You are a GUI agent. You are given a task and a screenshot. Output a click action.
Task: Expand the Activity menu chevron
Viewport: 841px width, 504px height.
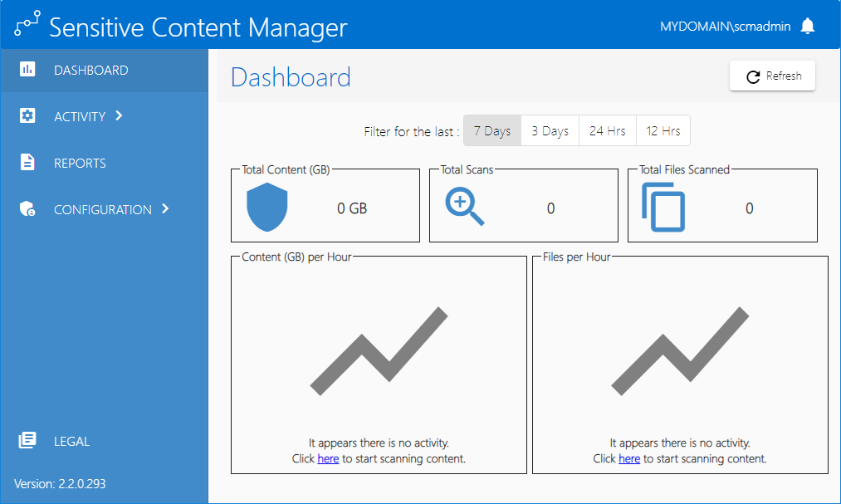119,115
